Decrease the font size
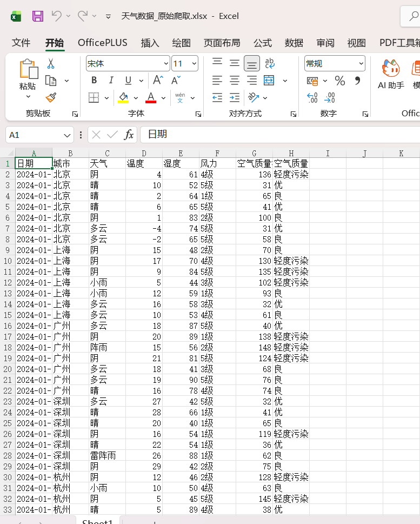The image size is (420, 524). [x=176, y=80]
